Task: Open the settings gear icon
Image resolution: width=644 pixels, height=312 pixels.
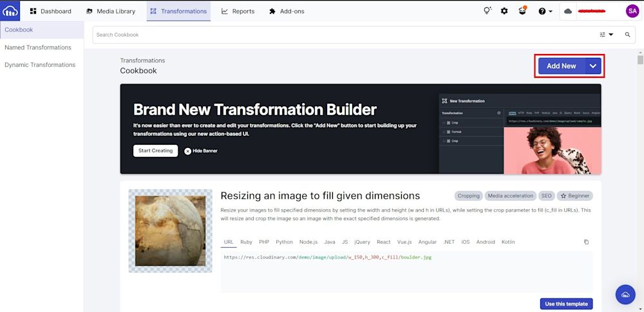Action: coord(504,11)
